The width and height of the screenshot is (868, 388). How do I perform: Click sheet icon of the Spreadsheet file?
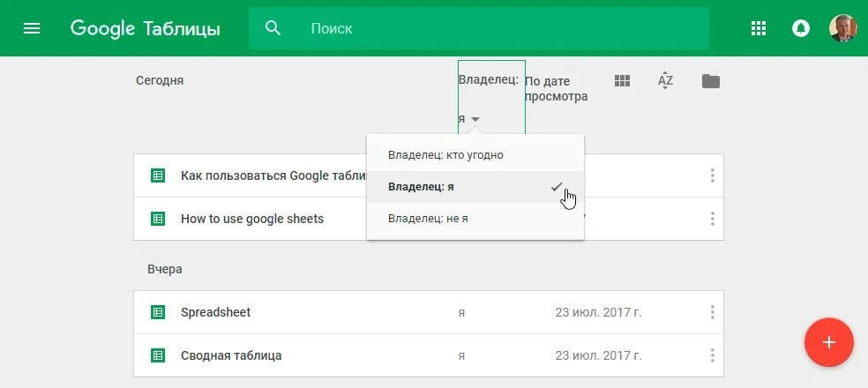click(x=158, y=312)
